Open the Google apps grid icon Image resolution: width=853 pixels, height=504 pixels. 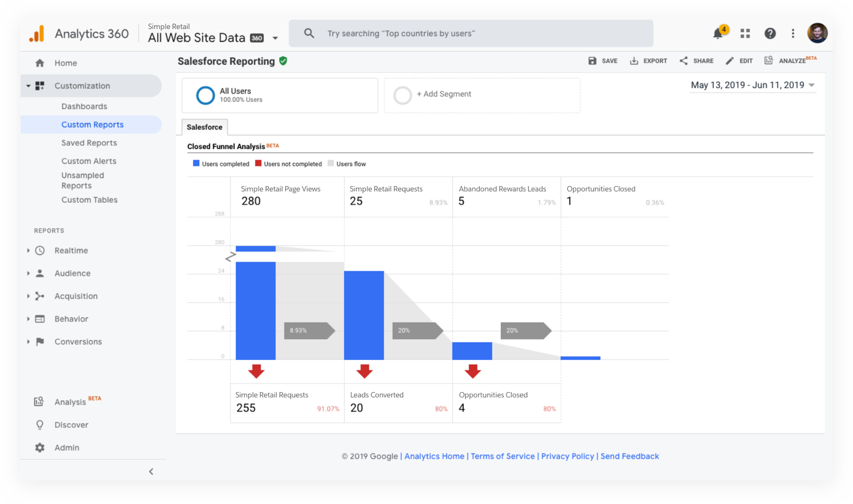pos(745,34)
